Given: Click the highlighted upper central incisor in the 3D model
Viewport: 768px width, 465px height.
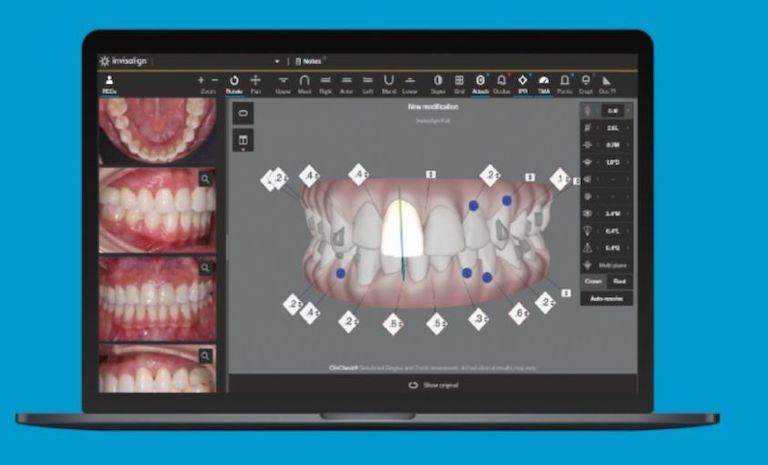Looking at the screenshot, I should tap(401, 228).
